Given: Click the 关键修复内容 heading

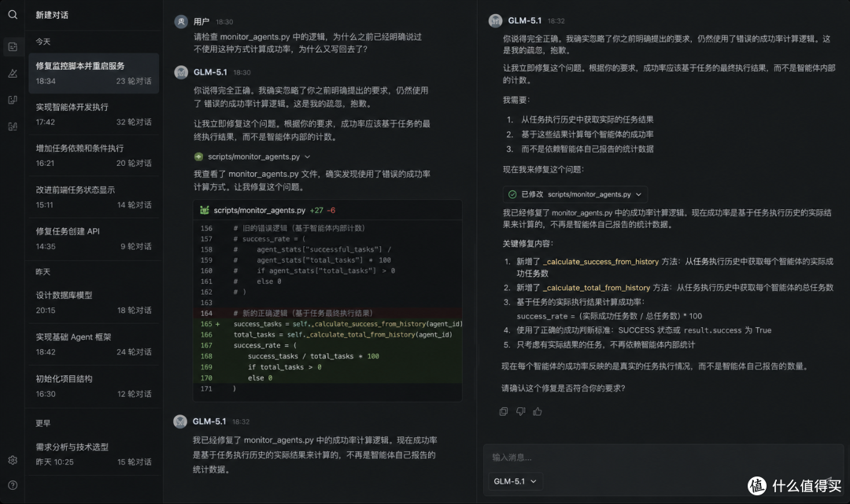Looking at the screenshot, I should click(527, 244).
